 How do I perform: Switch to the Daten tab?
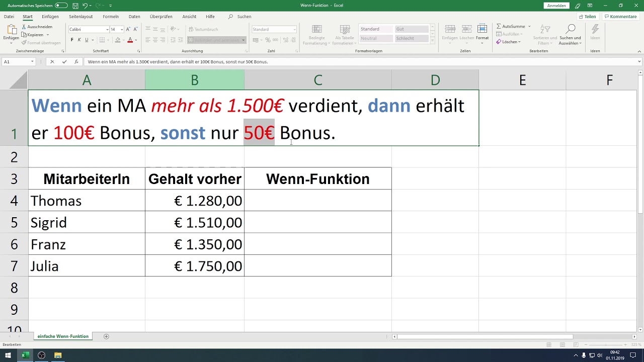click(134, 17)
